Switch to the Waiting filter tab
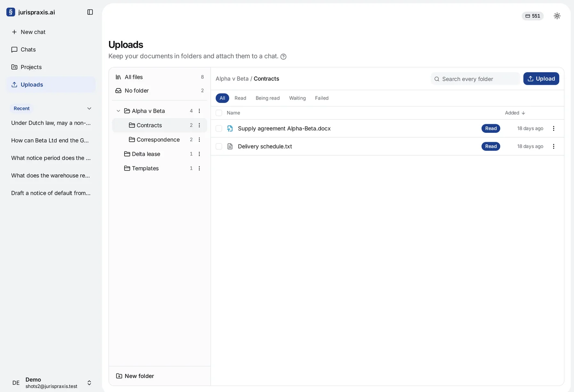574x392 pixels. click(x=297, y=98)
